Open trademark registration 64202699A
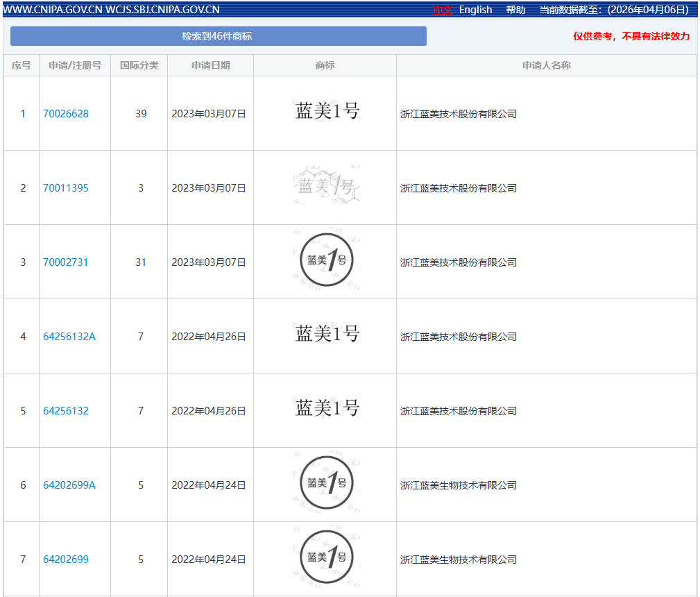Screen dimensions: 700x597 pos(69,485)
